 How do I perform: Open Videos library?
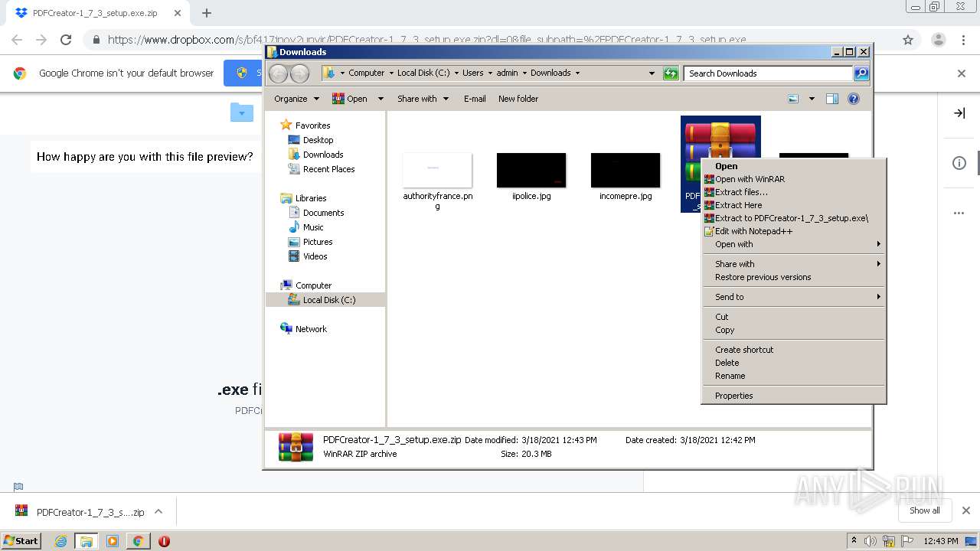click(308, 256)
